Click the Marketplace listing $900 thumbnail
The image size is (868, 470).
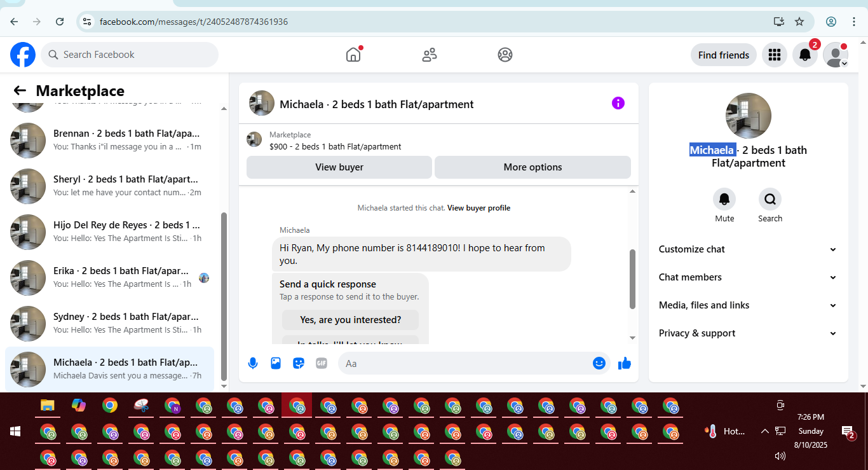point(254,140)
